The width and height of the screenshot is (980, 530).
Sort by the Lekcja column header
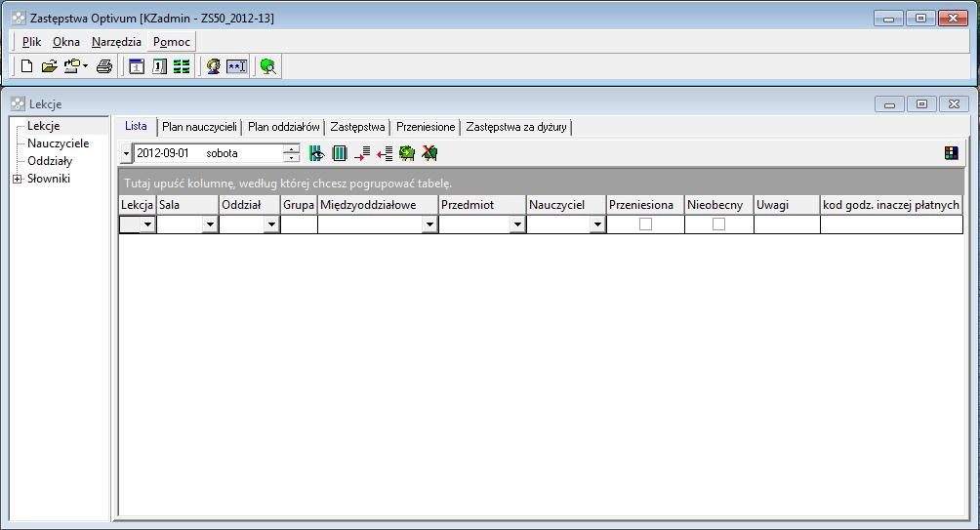click(137, 205)
